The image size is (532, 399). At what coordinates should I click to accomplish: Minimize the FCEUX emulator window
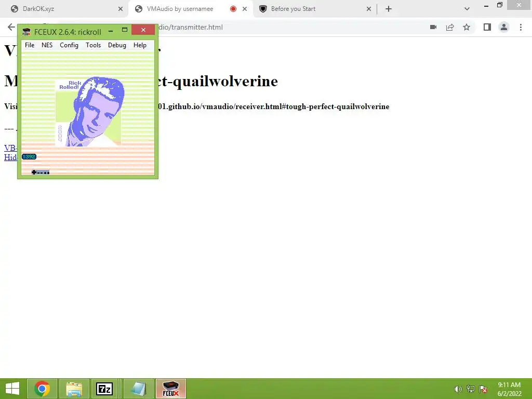[x=111, y=31]
